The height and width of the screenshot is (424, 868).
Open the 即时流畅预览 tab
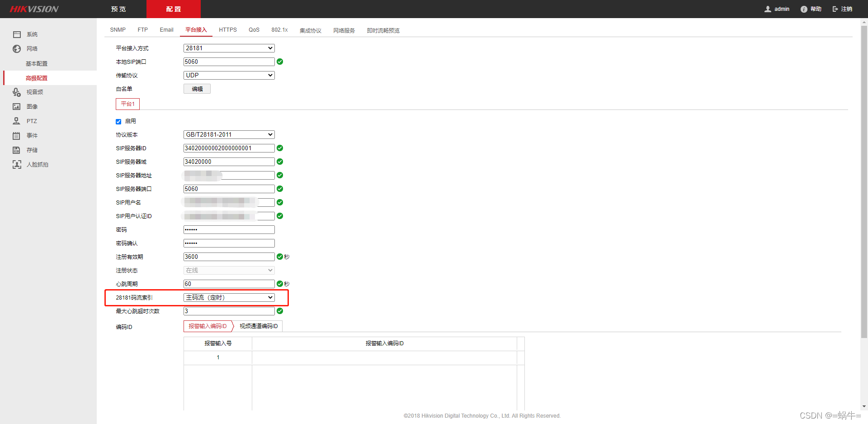point(383,30)
